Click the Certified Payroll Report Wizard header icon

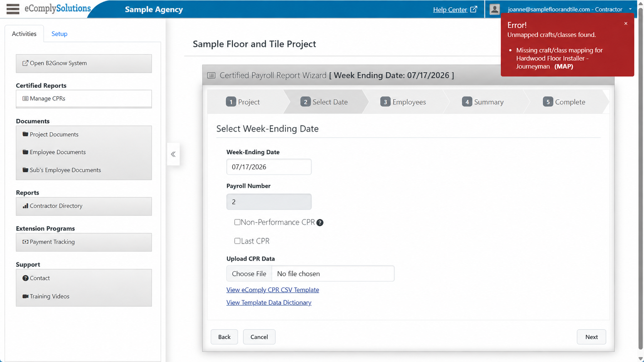tap(211, 75)
